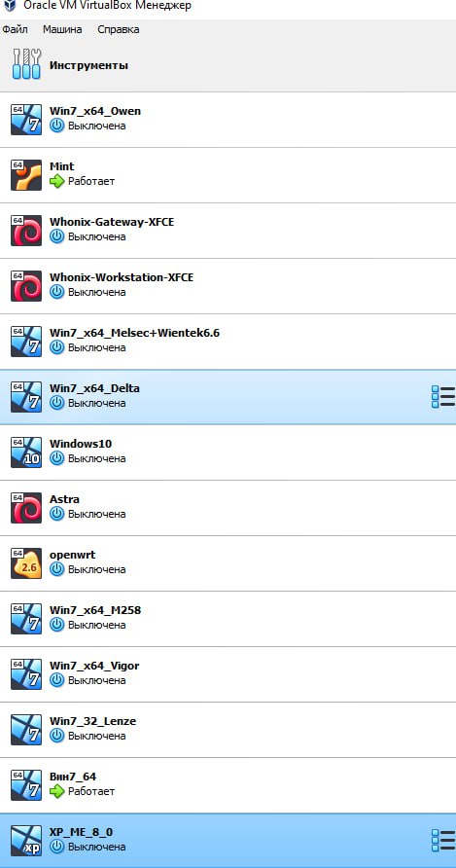
Task: Open the Файл menu
Action: coord(15,29)
